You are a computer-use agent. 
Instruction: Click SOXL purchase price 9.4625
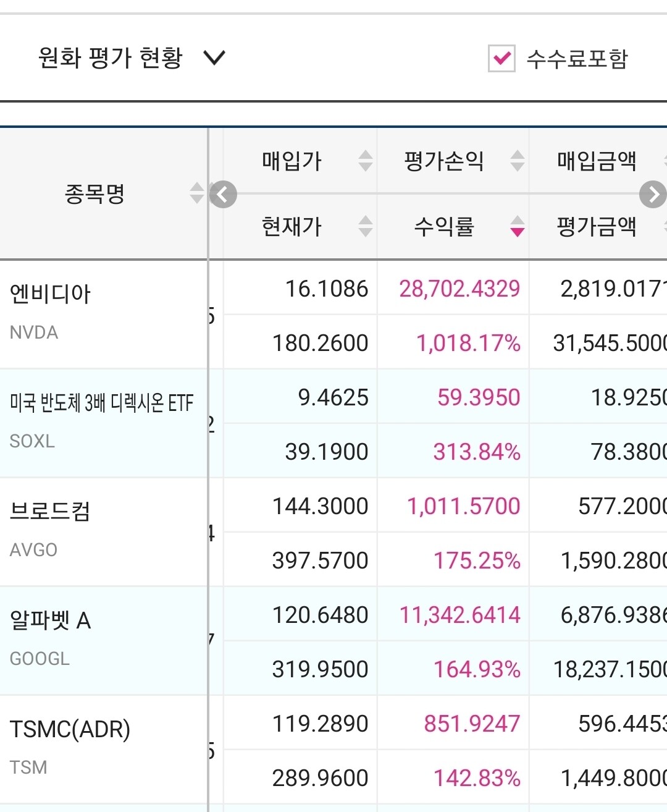[x=333, y=397]
